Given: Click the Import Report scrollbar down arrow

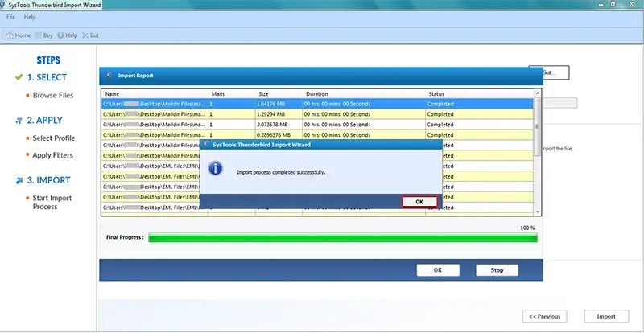Looking at the screenshot, I should pos(537,212).
